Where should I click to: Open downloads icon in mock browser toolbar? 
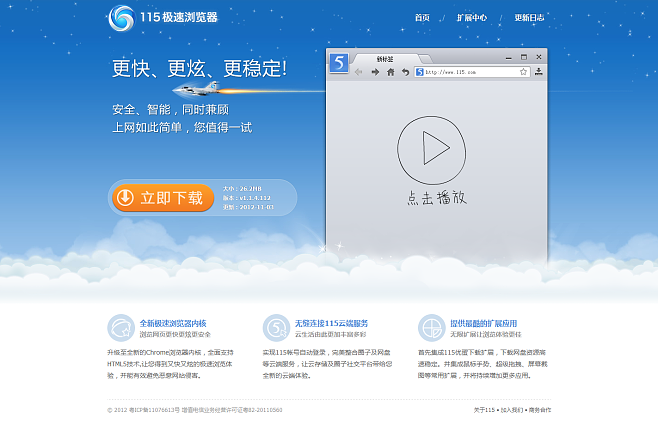(x=539, y=72)
